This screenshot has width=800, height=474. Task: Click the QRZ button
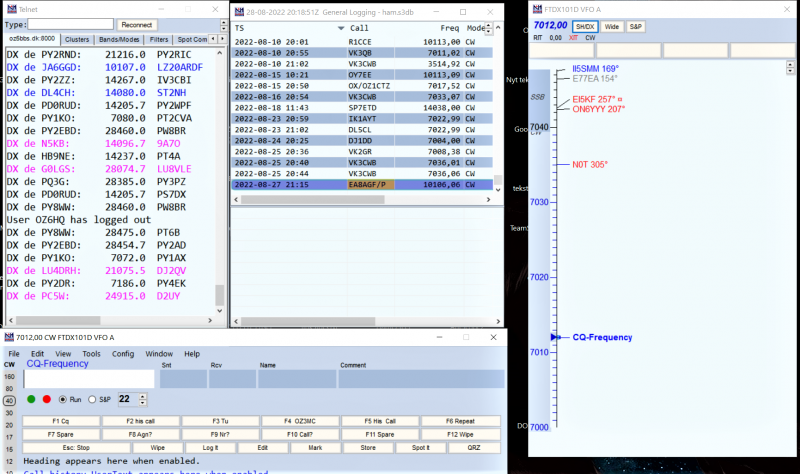click(474, 447)
